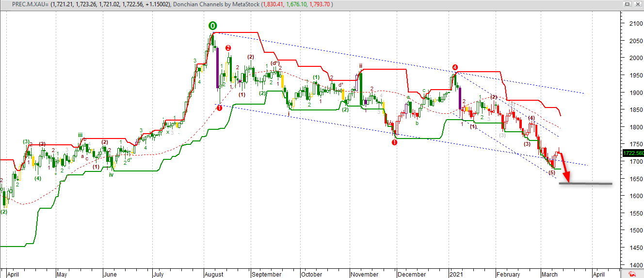The width and height of the screenshot is (644, 278).
Task: Click the 2021 label on date axis
Action: coord(457,274)
